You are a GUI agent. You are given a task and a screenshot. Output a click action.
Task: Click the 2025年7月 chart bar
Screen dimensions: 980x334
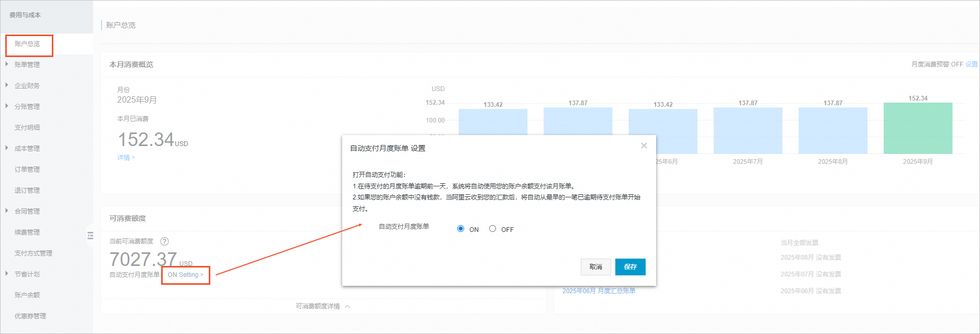748,131
